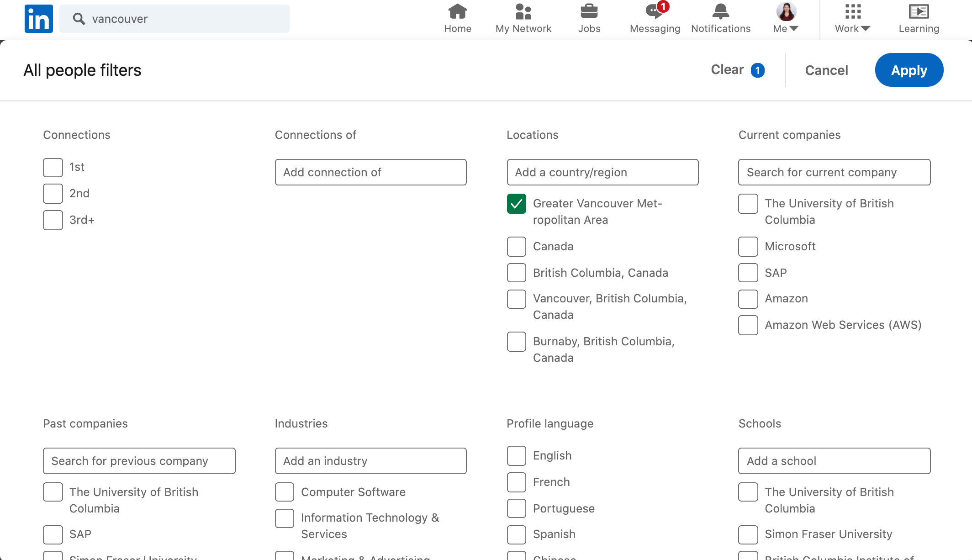The height and width of the screenshot is (560, 972).
Task: Open the LinkedIn logo home link
Action: click(x=39, y=19)
